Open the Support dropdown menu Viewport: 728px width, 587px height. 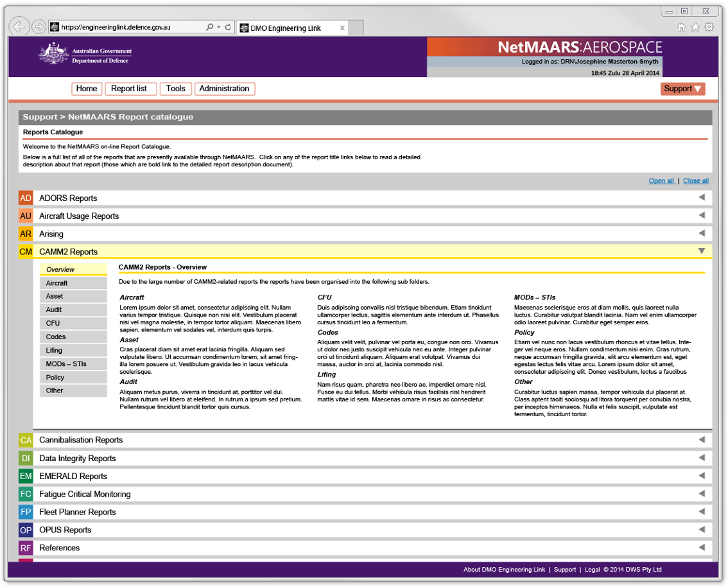[x=682, y=89]
